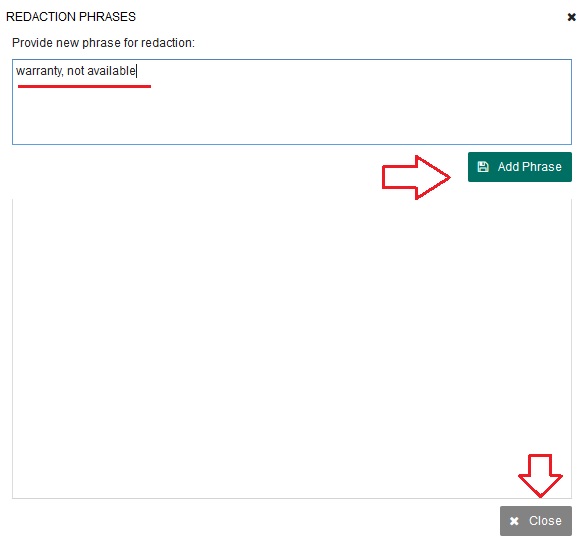Focus the new redaction phrase text box

tap(292, 102)
